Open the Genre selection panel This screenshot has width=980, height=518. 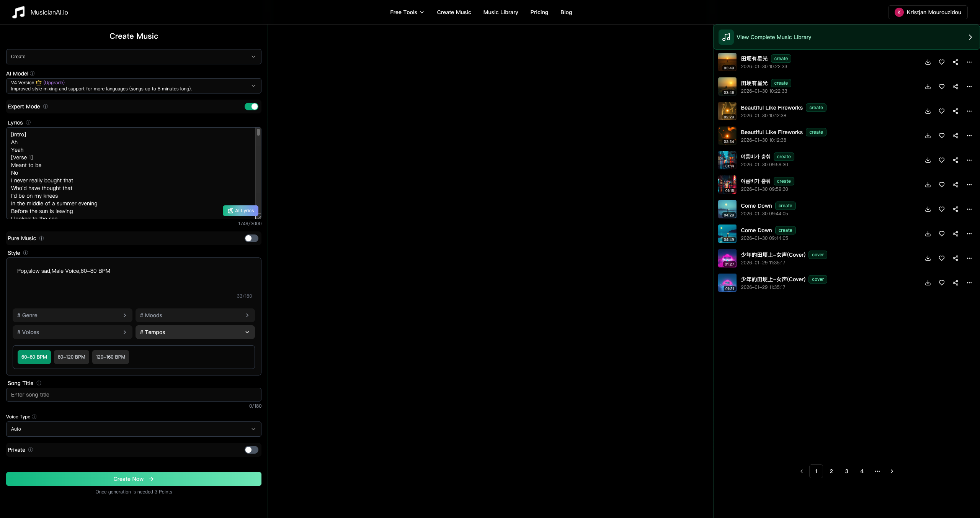[72, 315]
